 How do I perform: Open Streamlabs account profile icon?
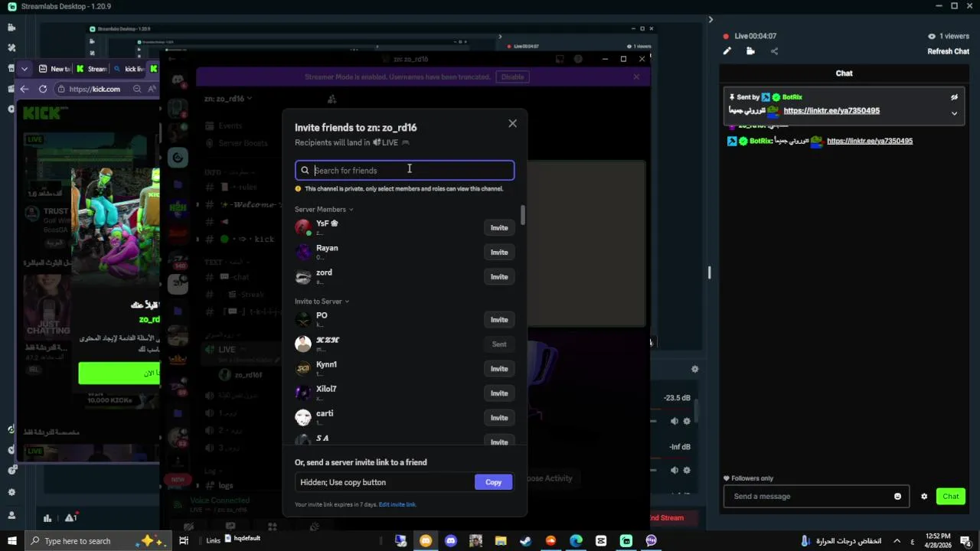coord(11,515)
